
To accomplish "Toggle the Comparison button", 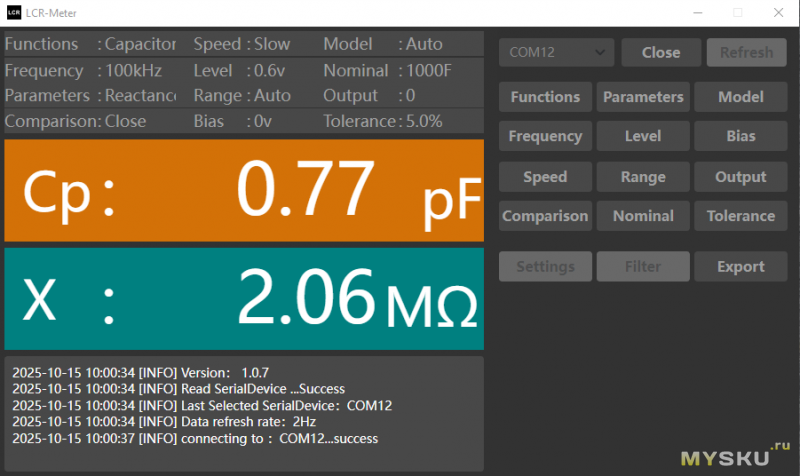I will coord(545,216).
